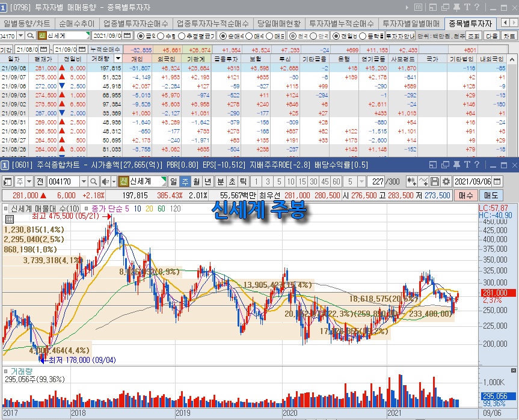Image resolution: width=519 pixels, height=420 pixels.
Task: Switch chart to 월 monthly period
Action: [x=197, y=181]
